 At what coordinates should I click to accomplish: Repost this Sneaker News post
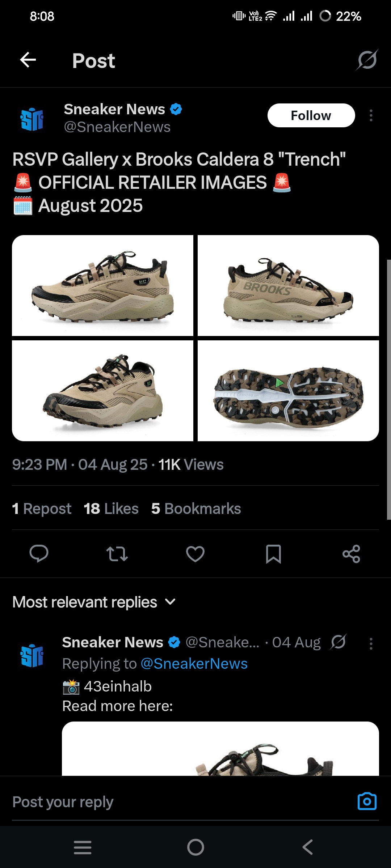117,553
